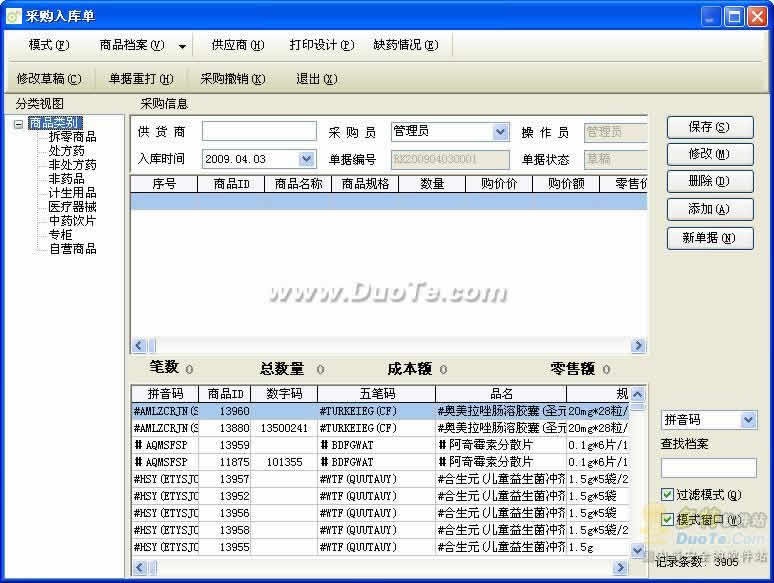Screen dimensions: 774x583
Task: Open the 模式 menu
Action: tap(49, 45)
